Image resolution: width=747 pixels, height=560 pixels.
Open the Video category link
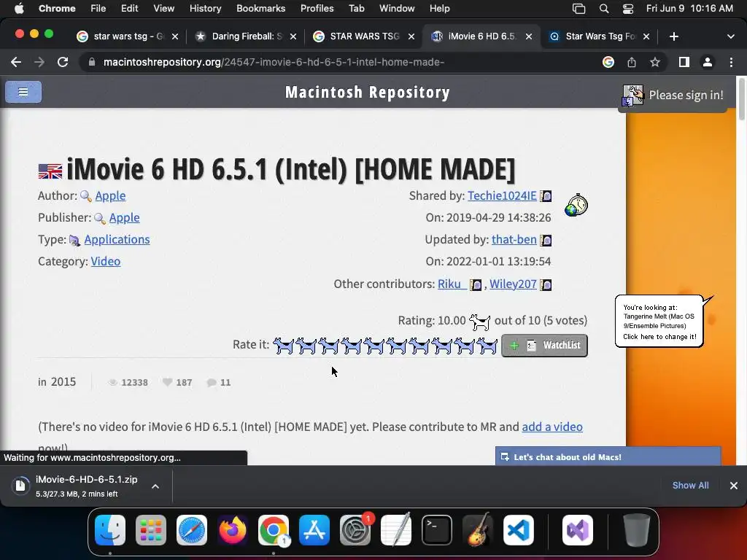pos(106,262)
